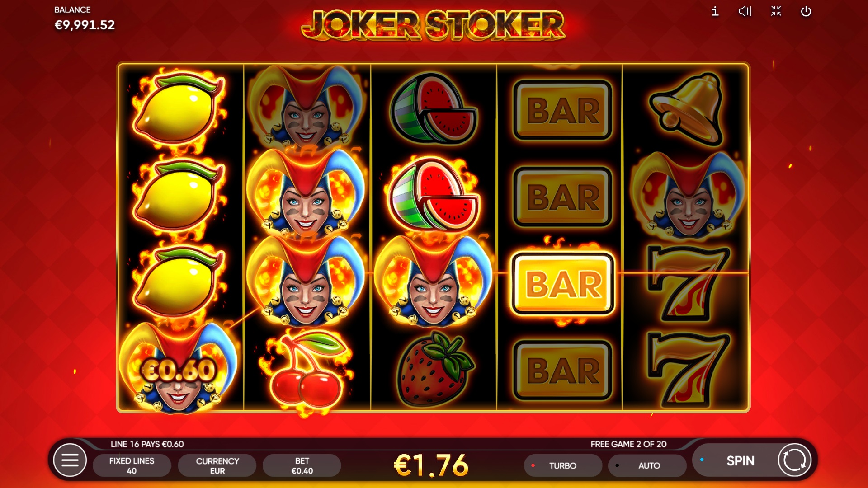Exit fullscreen mode icon
The image size is (868, 488).
tap(776, 11)
